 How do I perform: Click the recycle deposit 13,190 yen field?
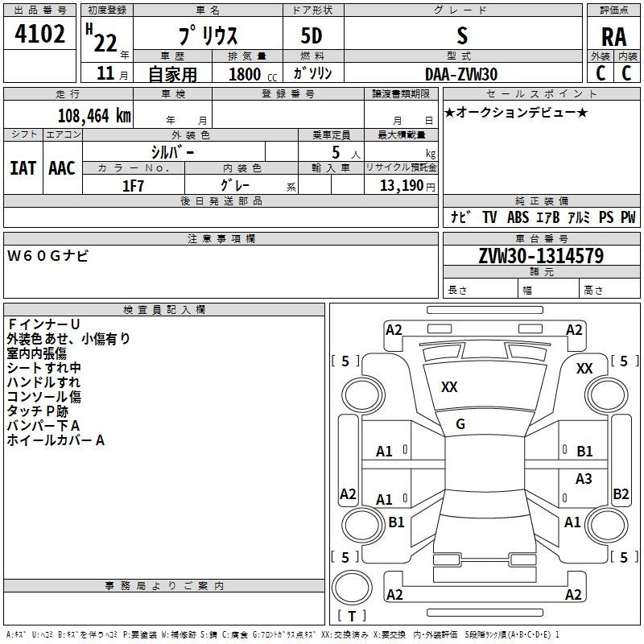point(401,186)
